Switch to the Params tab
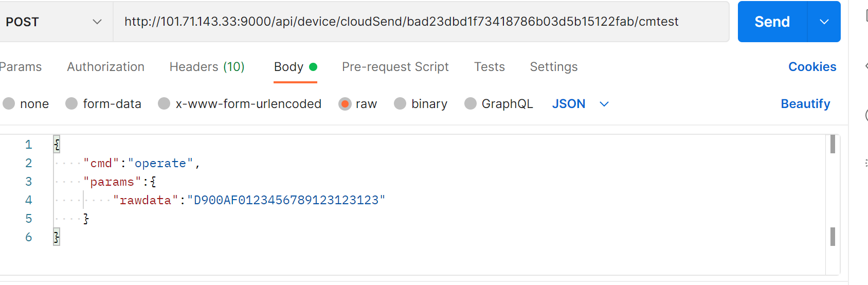The image size is (868, 285). pos(21,67)
